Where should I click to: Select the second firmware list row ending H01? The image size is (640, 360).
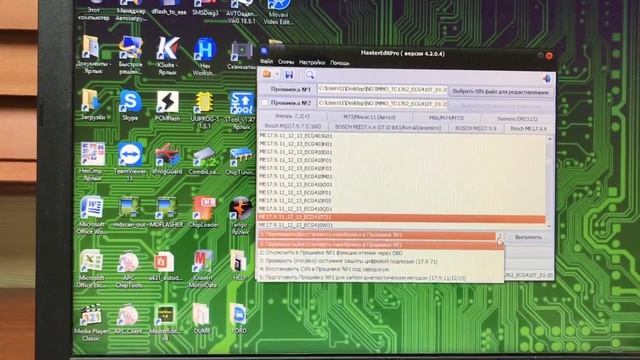pos(402,144)
